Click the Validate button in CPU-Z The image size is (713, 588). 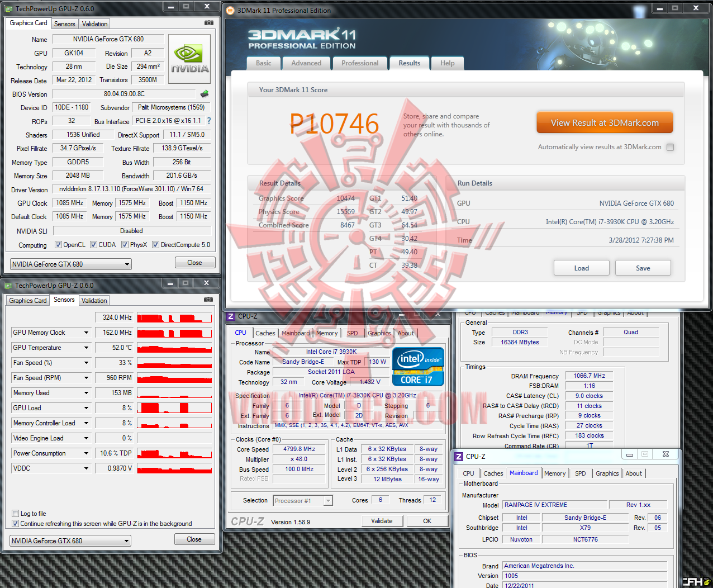(382, 521)
